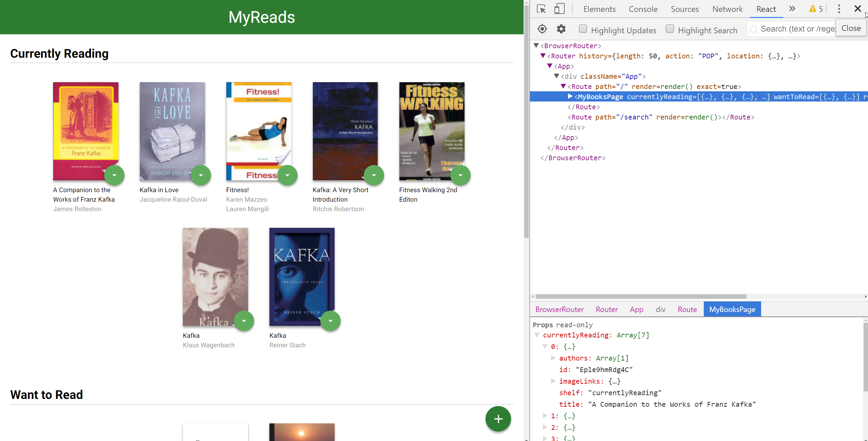868x441 pixels.
Task: Open DevTools three-dot customize menu
Action: 839,9
